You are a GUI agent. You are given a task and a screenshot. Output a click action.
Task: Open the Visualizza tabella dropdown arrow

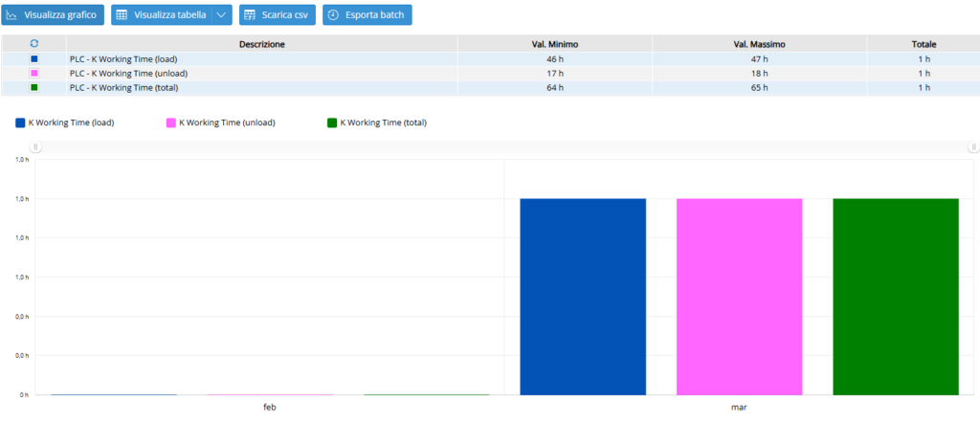coord(221,15)
